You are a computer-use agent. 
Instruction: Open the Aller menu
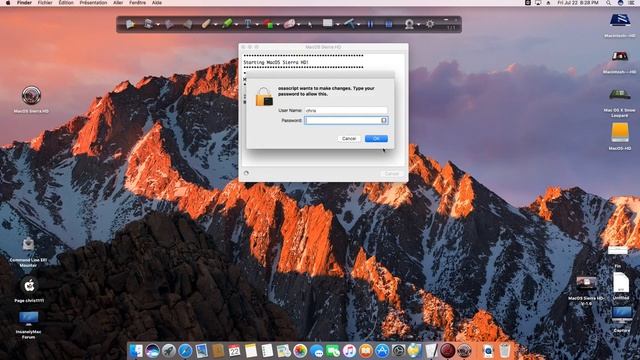point(118,3)
